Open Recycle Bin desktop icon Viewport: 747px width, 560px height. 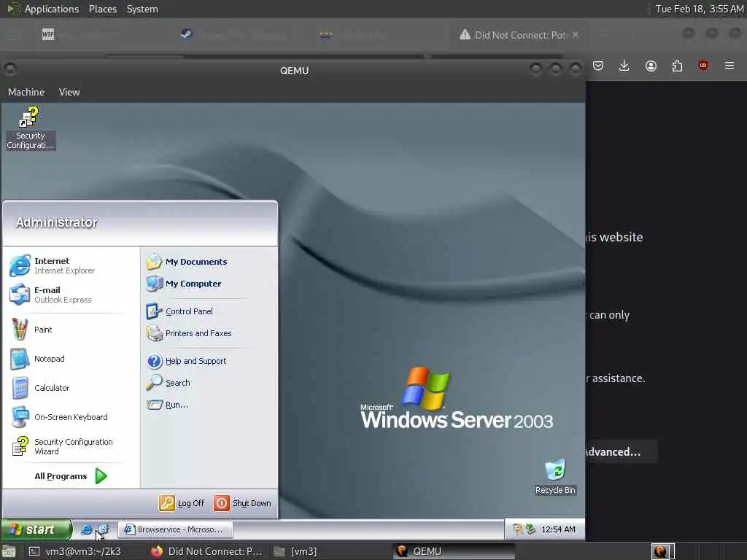[x=555, y=477]
